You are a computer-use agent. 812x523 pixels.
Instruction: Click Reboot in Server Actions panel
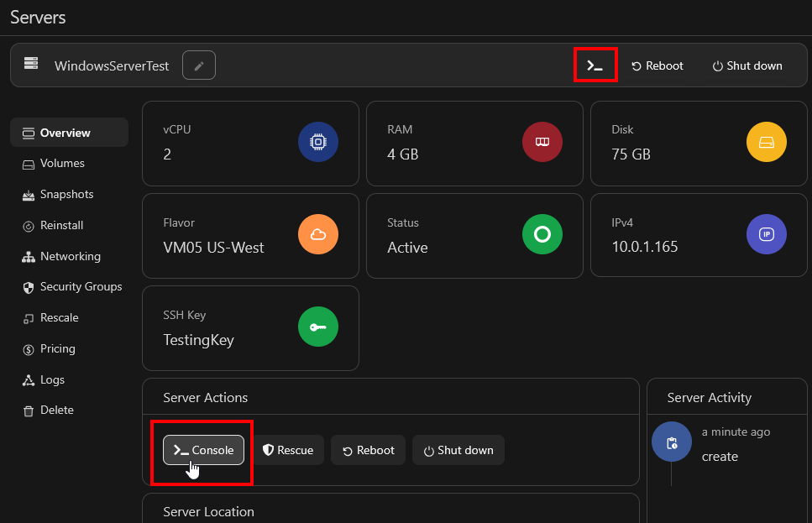pos(368,450)
